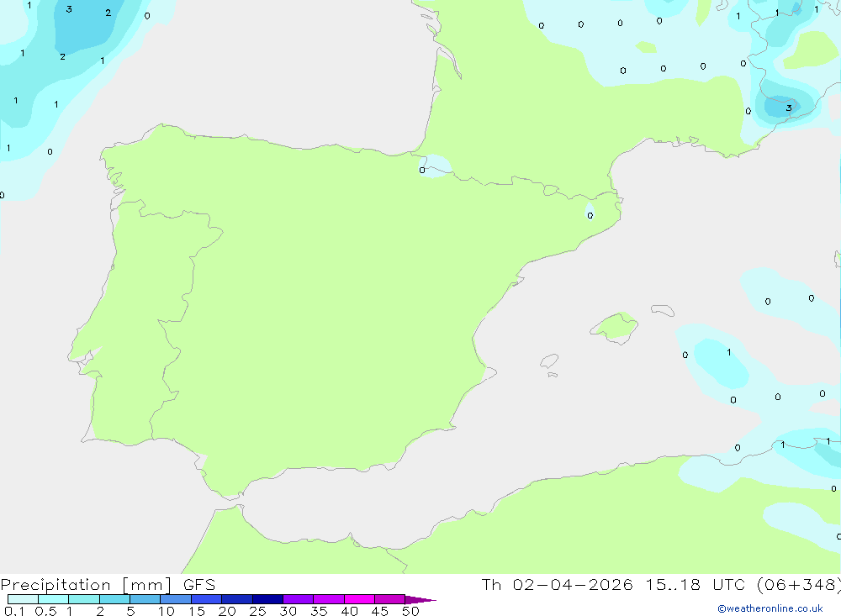Click the weatheronline.co.uk copyright link
841x616 pixels.
[770, 608]
